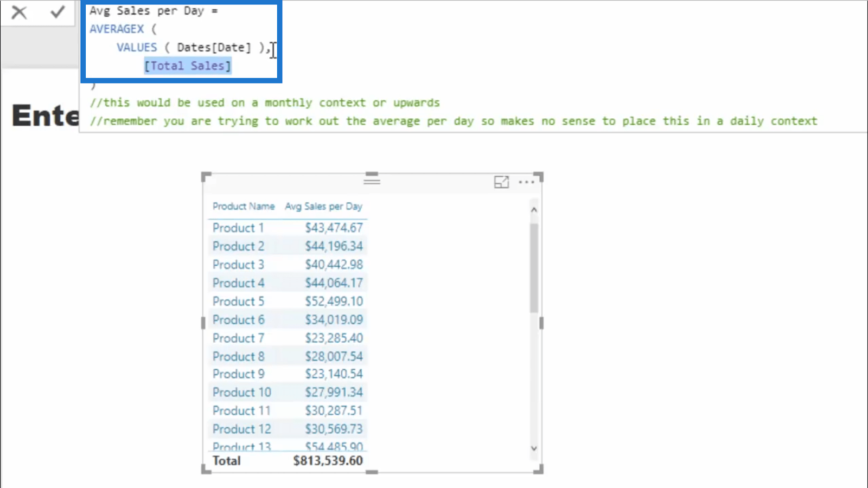
Task: Click the Total row label
Action: click(226, 461)
